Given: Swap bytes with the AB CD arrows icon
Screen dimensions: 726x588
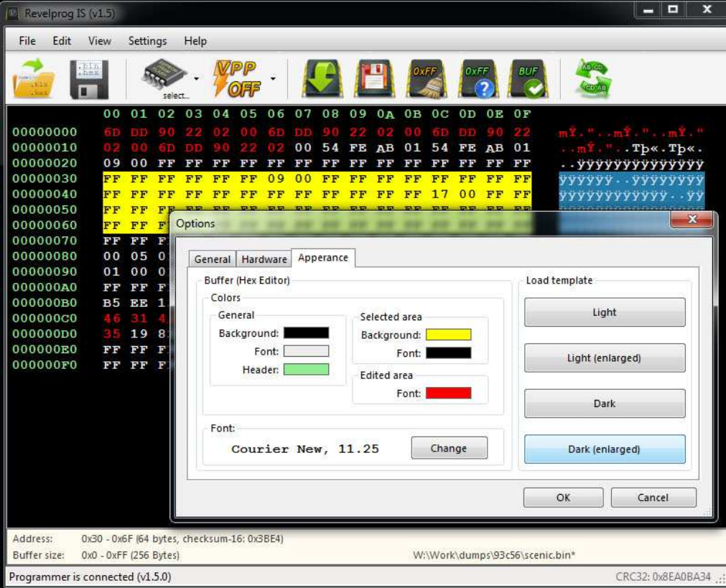Looking at the screenshot, I should 594,79.
